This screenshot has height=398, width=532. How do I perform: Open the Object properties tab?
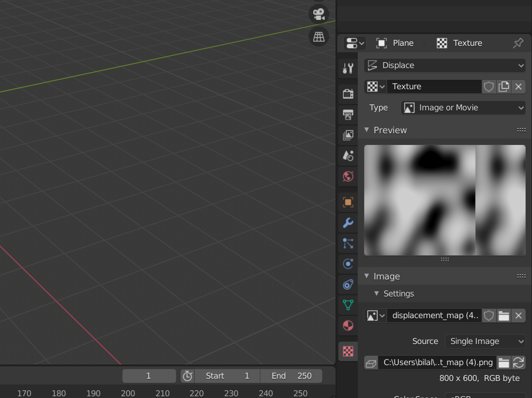pos(348,202)
